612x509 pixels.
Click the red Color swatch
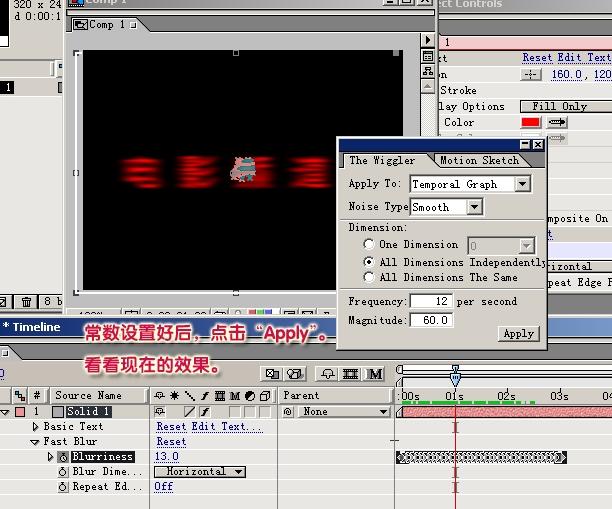(x=530, y=122)
